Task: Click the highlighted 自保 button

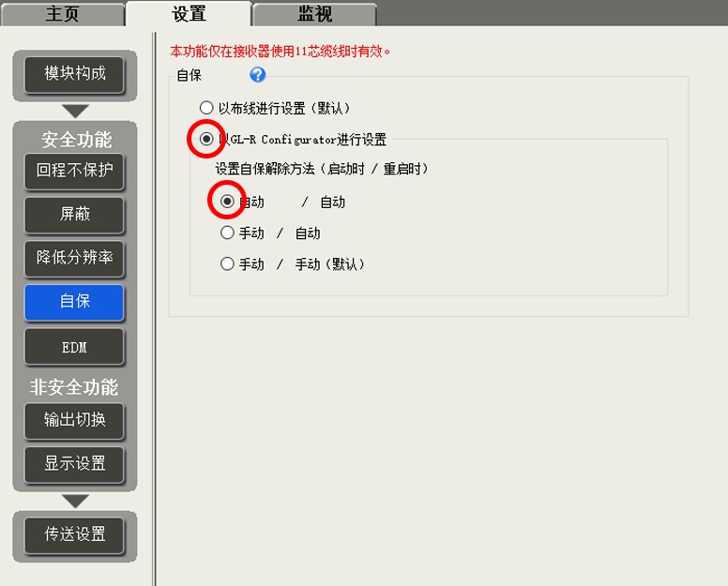Action: tap(75, 301)
